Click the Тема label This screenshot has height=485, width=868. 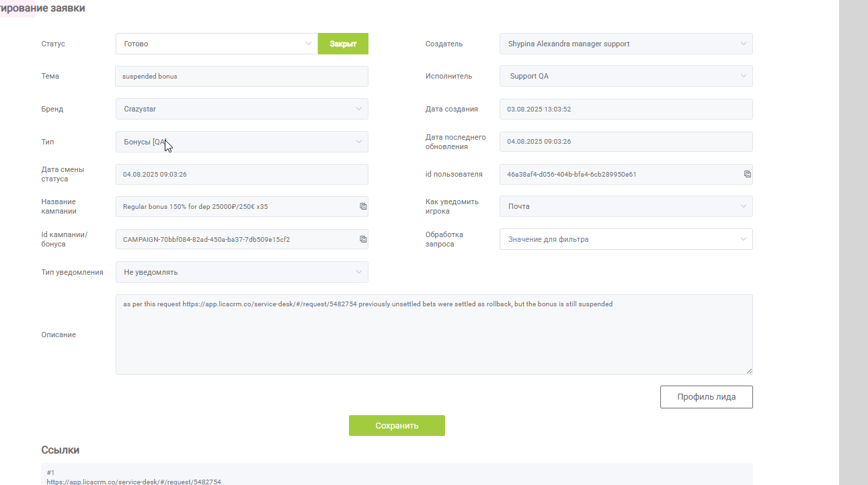(50, 76)
